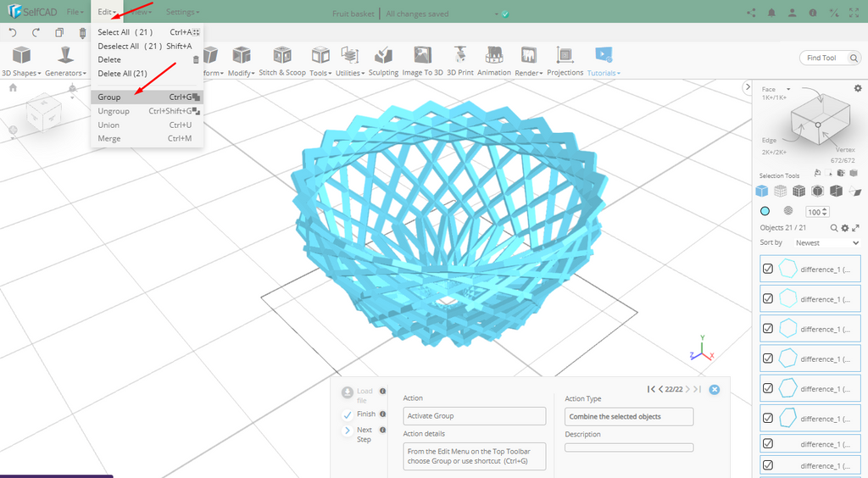Viewport: 868px width, 478px height.
Task: Click the Projections icon
Action: point(565,61)
